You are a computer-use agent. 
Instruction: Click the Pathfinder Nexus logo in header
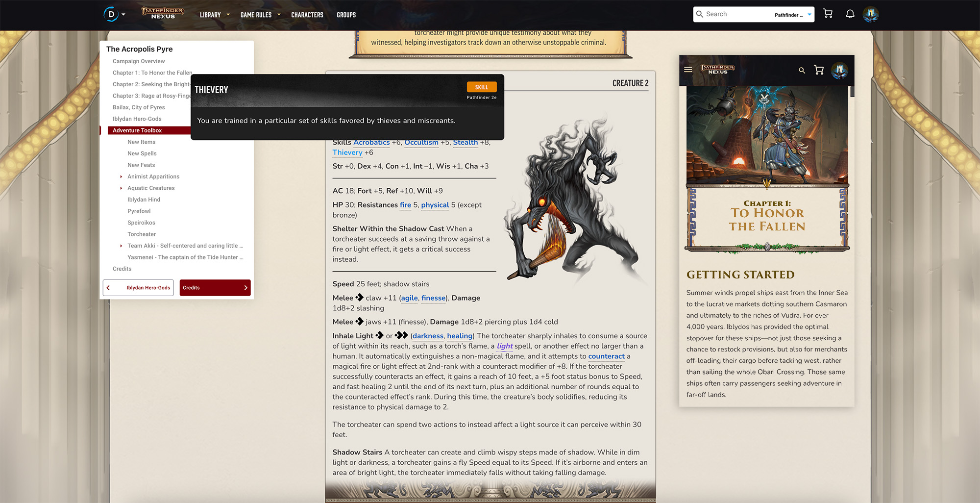coord(163,13)
